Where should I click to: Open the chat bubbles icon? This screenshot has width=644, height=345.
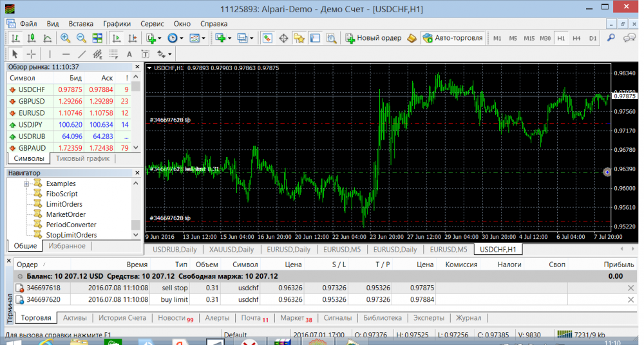pos(629,38)
